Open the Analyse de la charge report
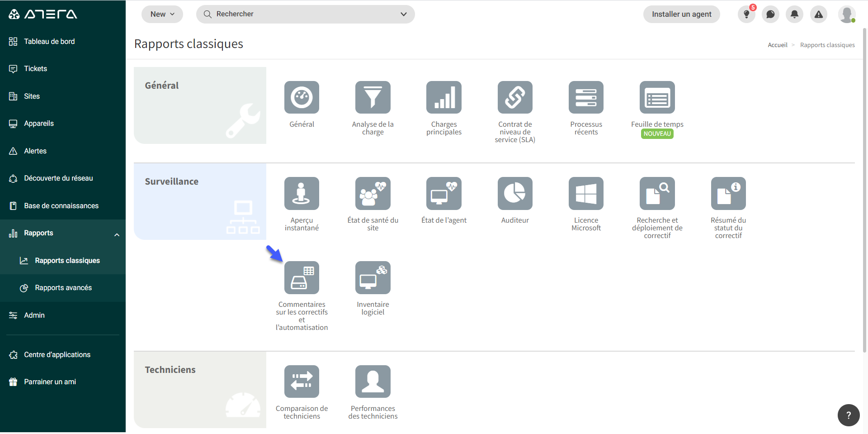This screenshot has width=868, height=434. [373, 97]
